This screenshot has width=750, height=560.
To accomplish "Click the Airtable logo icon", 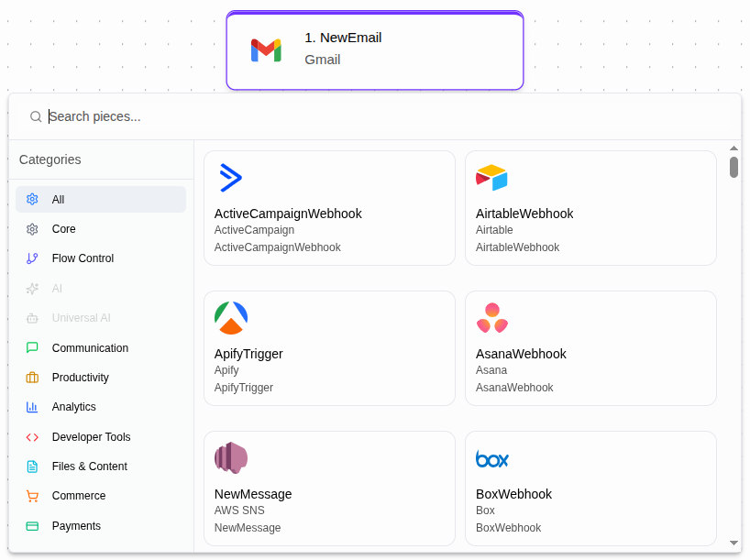I will tap(491, 178).
